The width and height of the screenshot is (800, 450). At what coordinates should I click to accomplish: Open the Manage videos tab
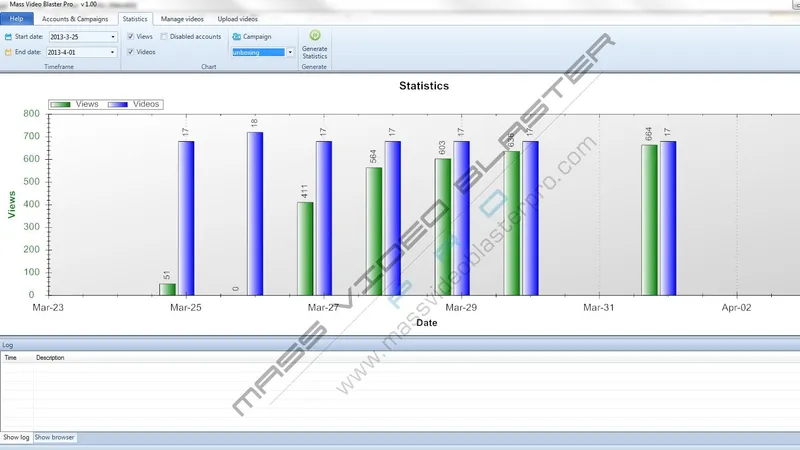point(182,19)
